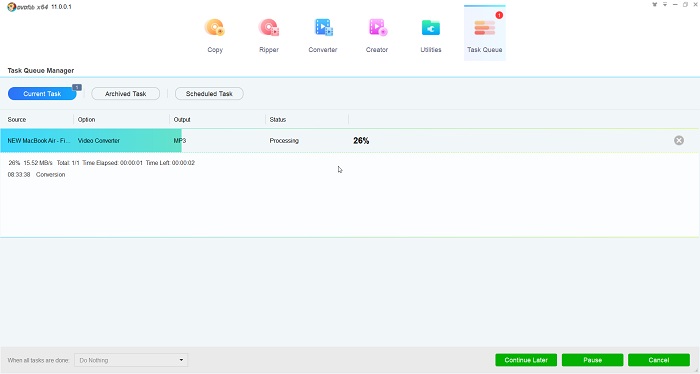Screen dimensions: 700x374
Task: Open the Creator module
Action: point(377,35)
